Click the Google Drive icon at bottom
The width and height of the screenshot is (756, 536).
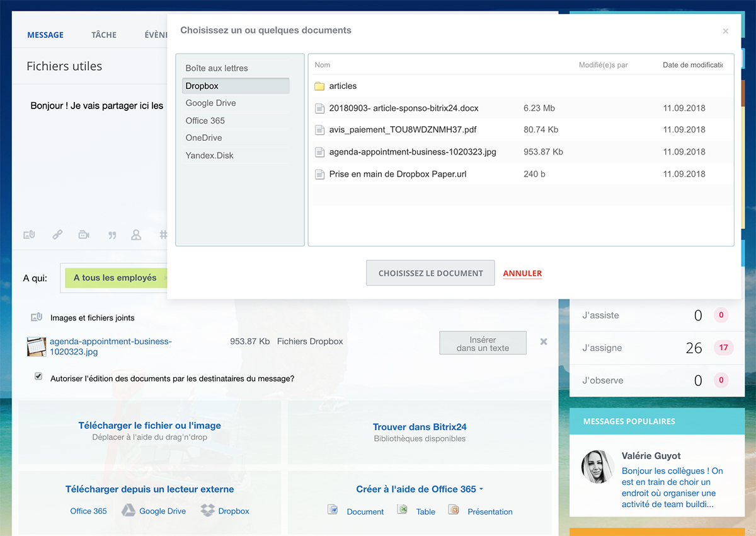(129, 510)
